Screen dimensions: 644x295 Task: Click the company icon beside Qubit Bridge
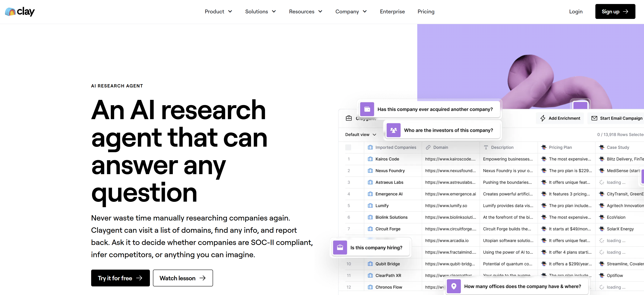(x=370, y=264)
